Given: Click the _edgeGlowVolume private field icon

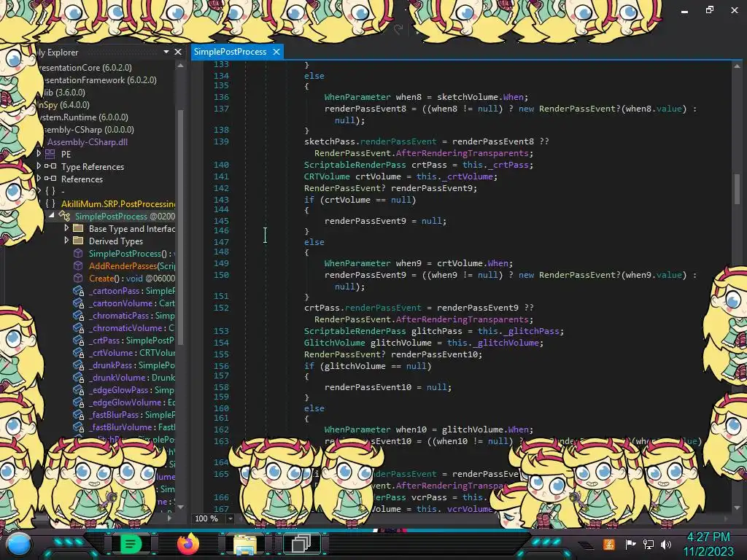Looking at the screenshot, I should [78, 402].
